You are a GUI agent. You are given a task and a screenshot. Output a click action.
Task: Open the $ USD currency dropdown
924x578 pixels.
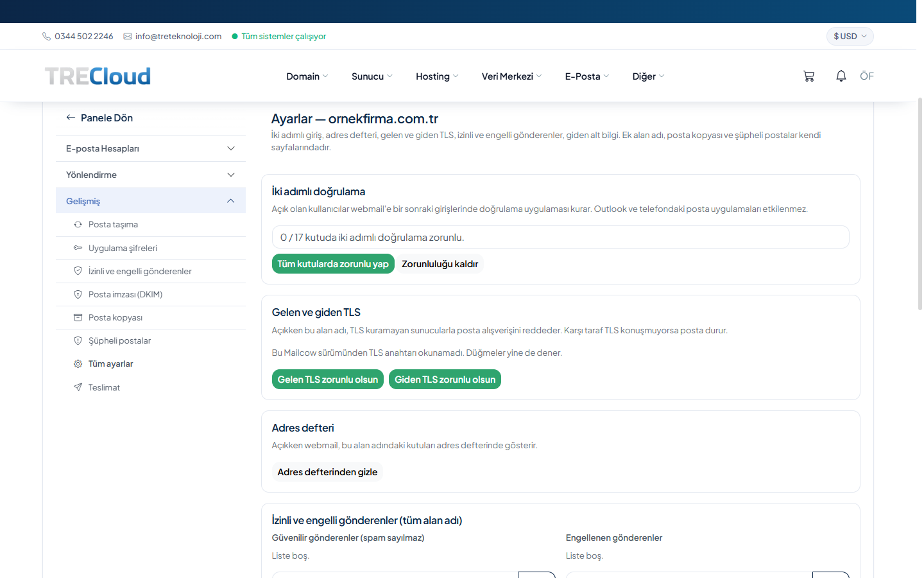(850, 36)
